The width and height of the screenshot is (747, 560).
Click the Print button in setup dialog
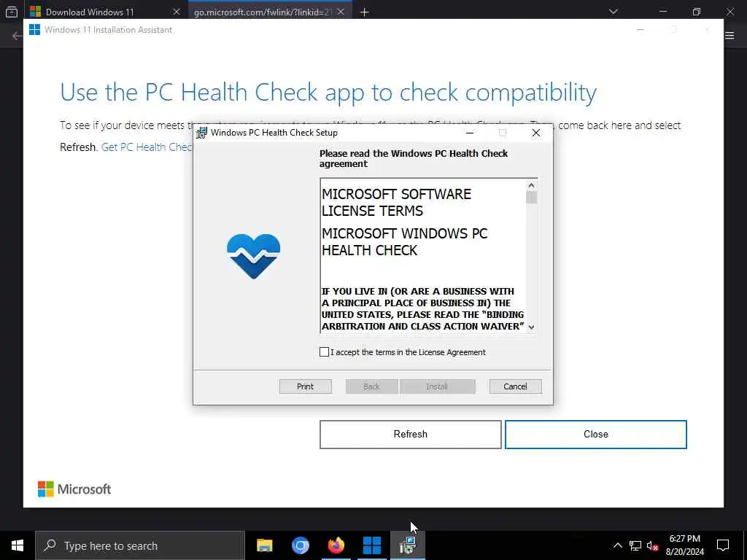click(305, 386)
